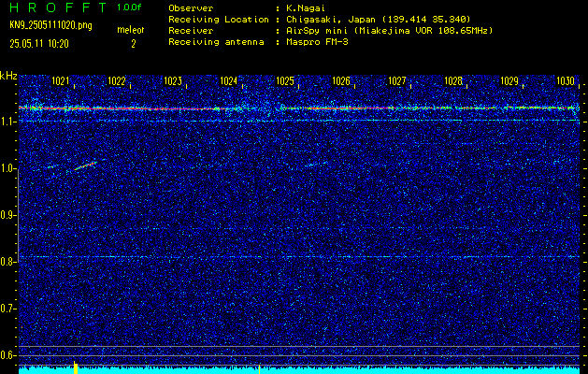The width and height of the screenshot is (588, 374).
Task: Click the Observer label
Action: click(x=191, y=7)
